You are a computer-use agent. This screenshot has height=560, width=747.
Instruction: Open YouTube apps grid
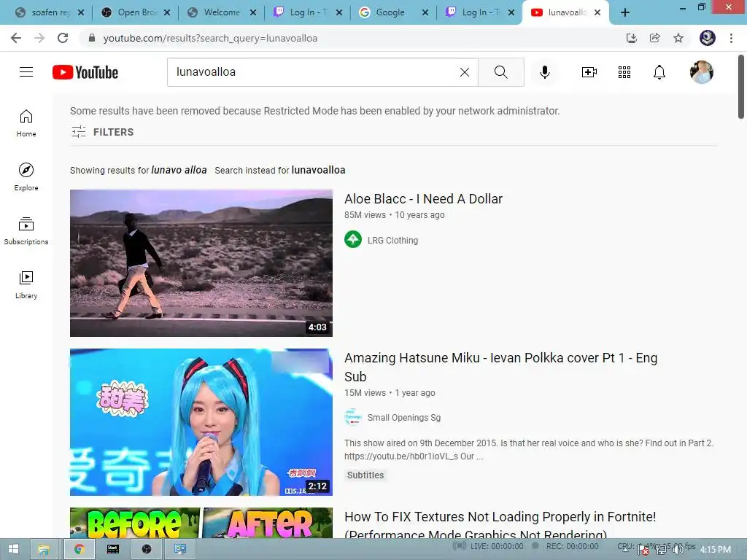click(624, 72)
